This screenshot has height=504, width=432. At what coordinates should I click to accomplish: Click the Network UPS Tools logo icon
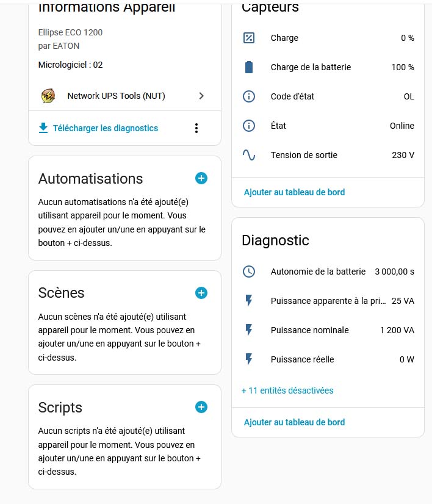click(48, 96)
